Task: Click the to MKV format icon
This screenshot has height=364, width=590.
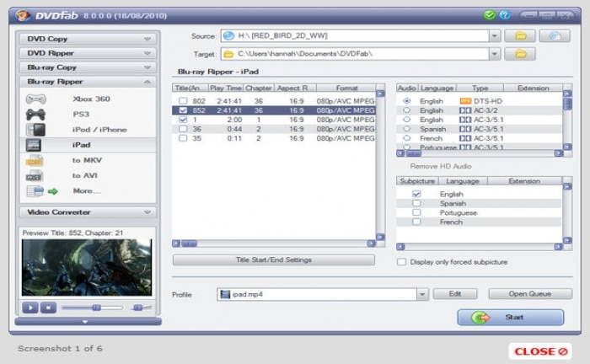Action: coord(35,160)
